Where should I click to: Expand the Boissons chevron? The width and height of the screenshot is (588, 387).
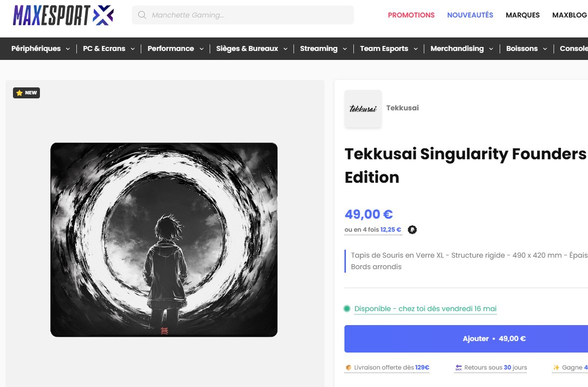545,49
